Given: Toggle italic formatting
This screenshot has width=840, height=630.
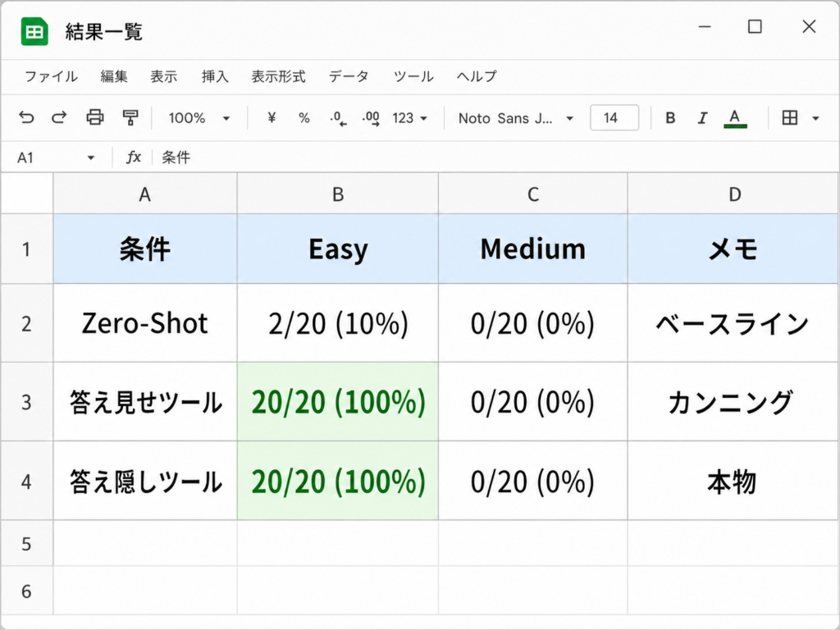Looking at the screenshot, I should pyautogui.click(x=702, y=118).
